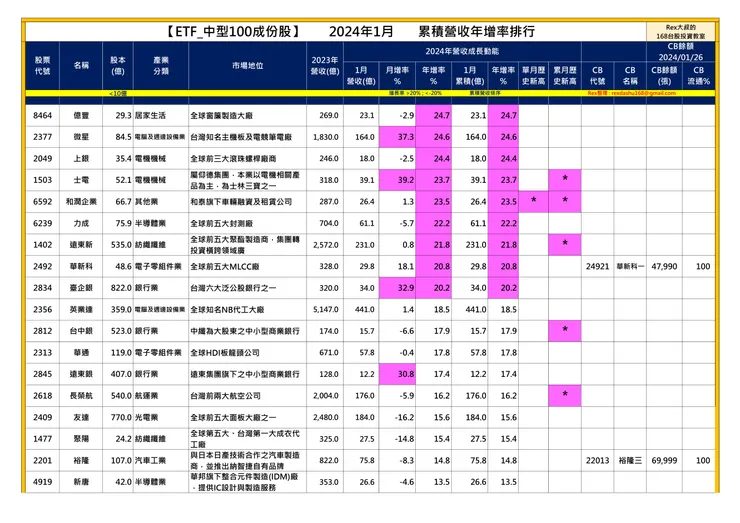Select the 市場地位 column header
Image resolution: width=740 pixels, height=523 pixels.
click(247, 66)
